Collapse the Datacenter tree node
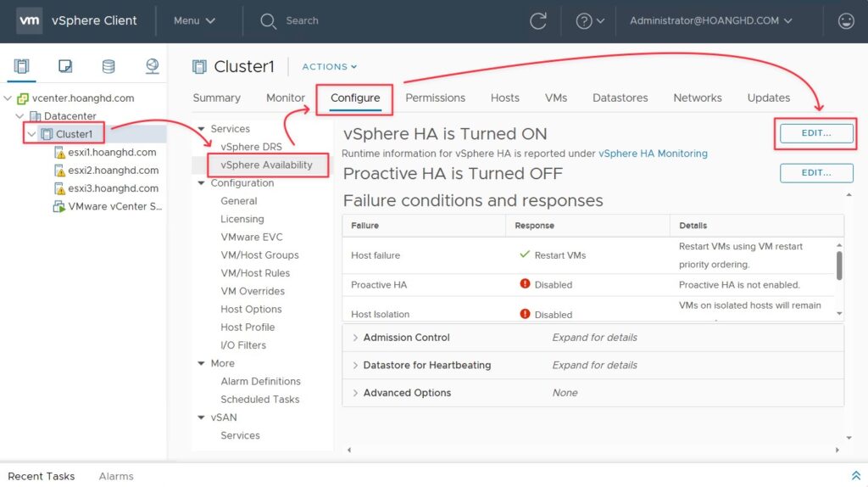Viewport: 868px width, 487px height. (x=20, y=116)
